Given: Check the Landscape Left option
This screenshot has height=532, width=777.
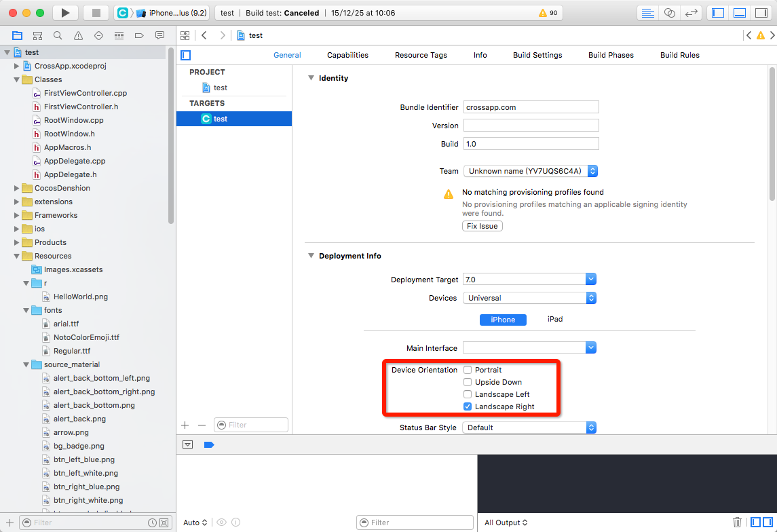Looking at the screenshot, I should coord(468,394).
